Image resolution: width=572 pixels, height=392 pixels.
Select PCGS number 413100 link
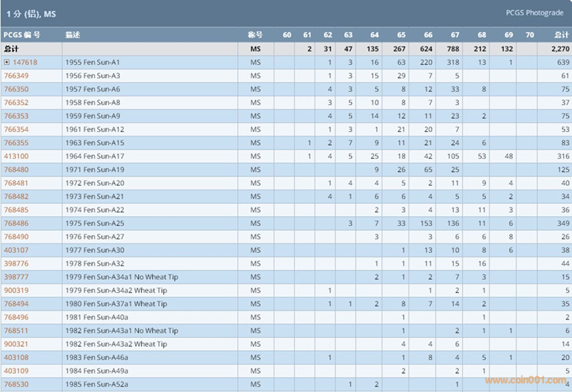pyautogui.click(x=16, y=156)
